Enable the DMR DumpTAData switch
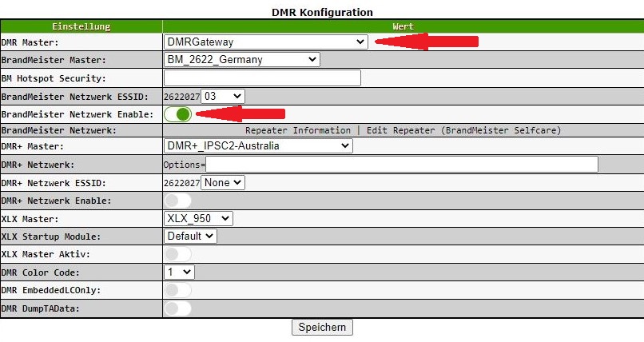 pos(178,308)
